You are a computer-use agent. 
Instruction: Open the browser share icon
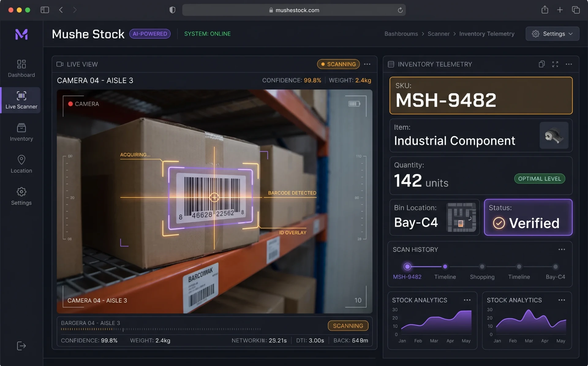coord(545,10)
